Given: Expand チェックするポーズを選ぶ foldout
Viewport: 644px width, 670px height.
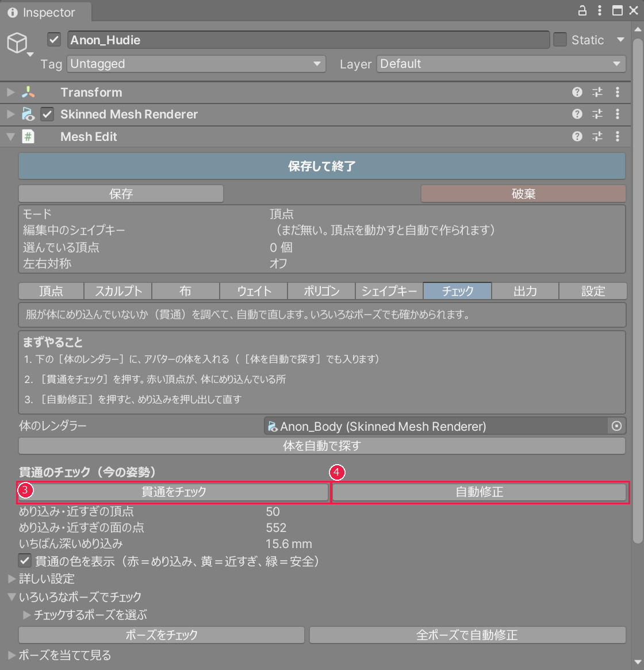Looking at the screenshot, I should (x=26, y=615).
